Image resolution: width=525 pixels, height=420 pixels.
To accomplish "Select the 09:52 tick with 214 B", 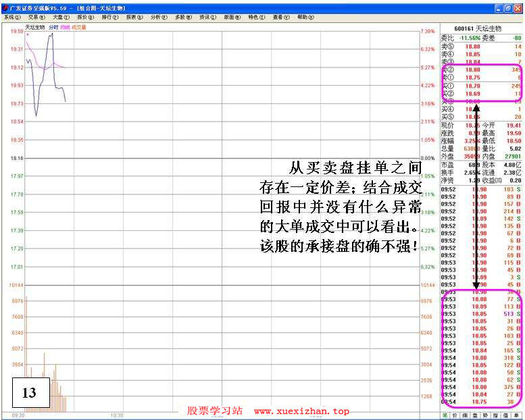I will click(481, 211).
